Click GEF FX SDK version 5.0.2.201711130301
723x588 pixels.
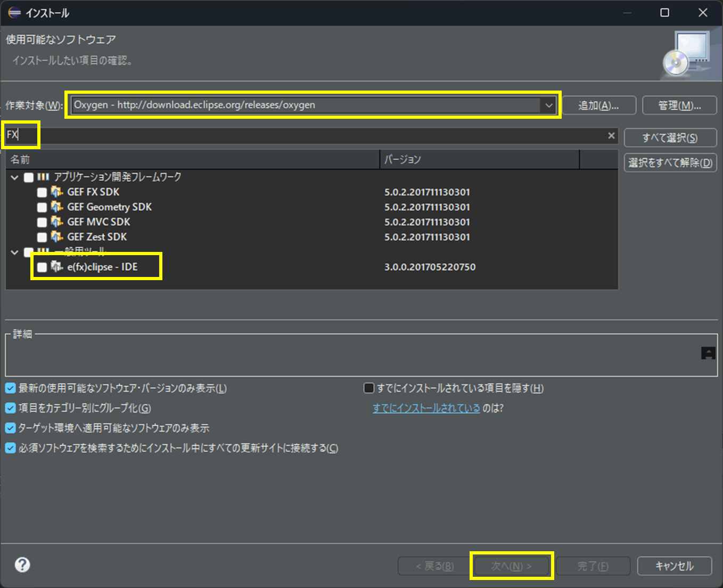[428, 192]
